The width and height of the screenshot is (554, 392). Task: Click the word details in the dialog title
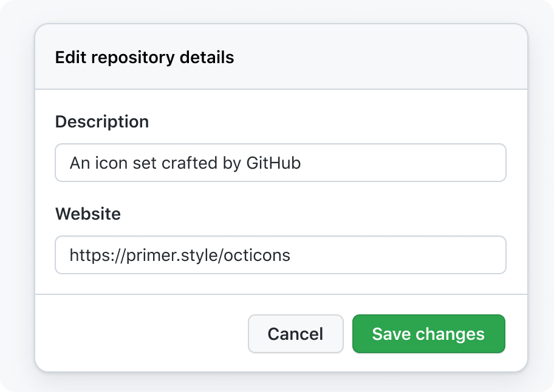pyautogui.click(x=207, y=57)
